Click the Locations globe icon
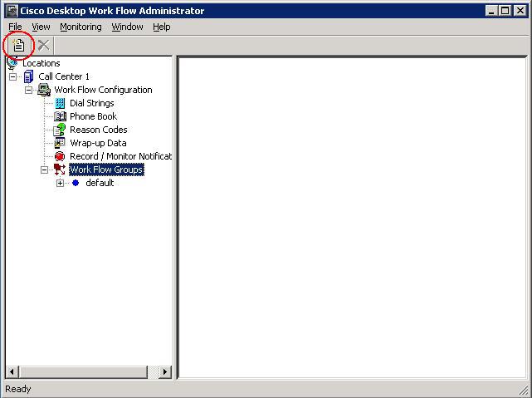 click(x=12, y=63)
